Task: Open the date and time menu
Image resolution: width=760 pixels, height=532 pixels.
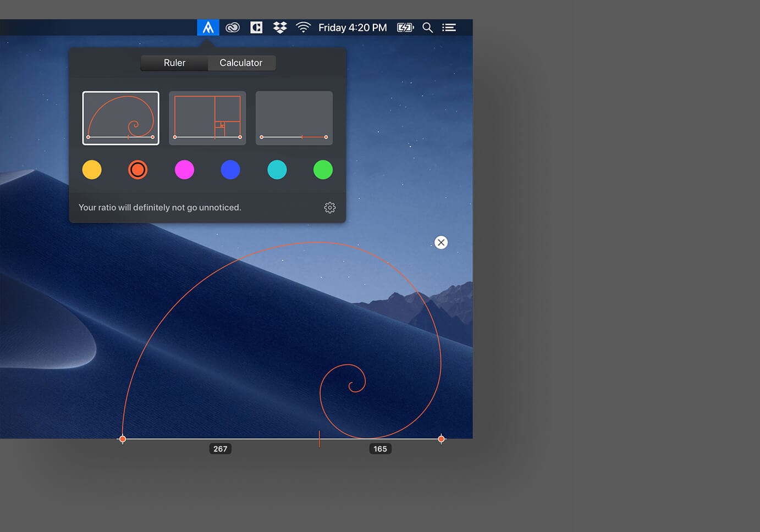Action: coord(353,27)
